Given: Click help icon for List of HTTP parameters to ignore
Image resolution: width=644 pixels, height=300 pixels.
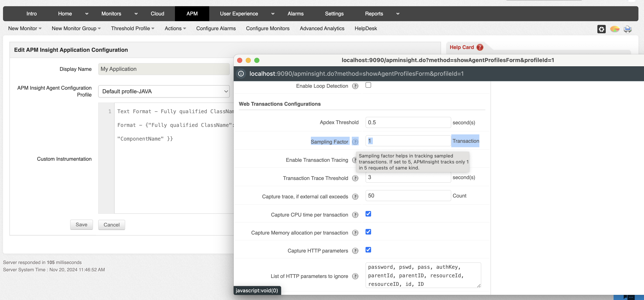Looking at the screenshot, I should pyautogui.click(x=355, y=276).
